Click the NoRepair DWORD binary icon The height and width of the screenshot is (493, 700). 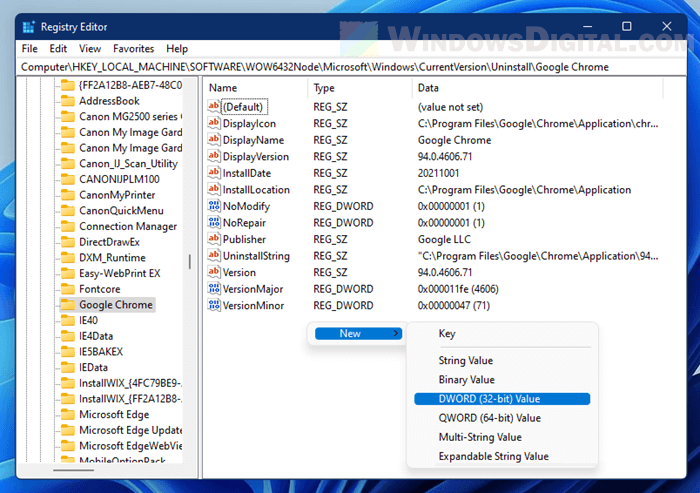coord(214,222)
